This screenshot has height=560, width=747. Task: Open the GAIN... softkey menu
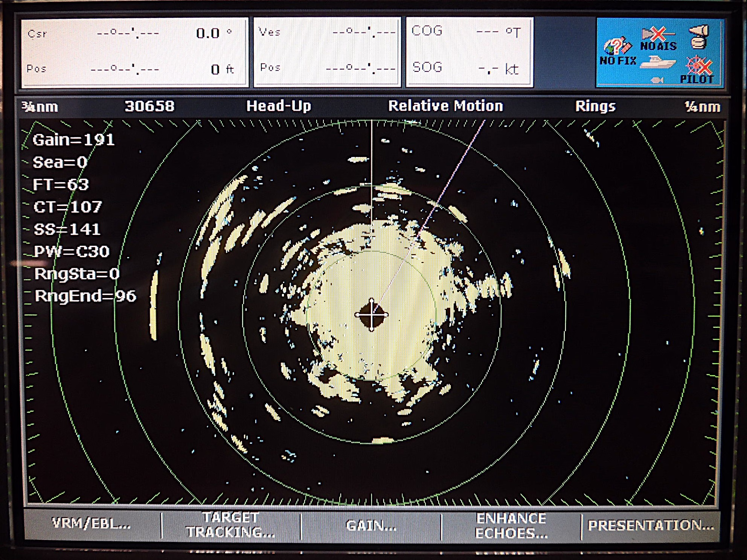[x=371, y=526]
